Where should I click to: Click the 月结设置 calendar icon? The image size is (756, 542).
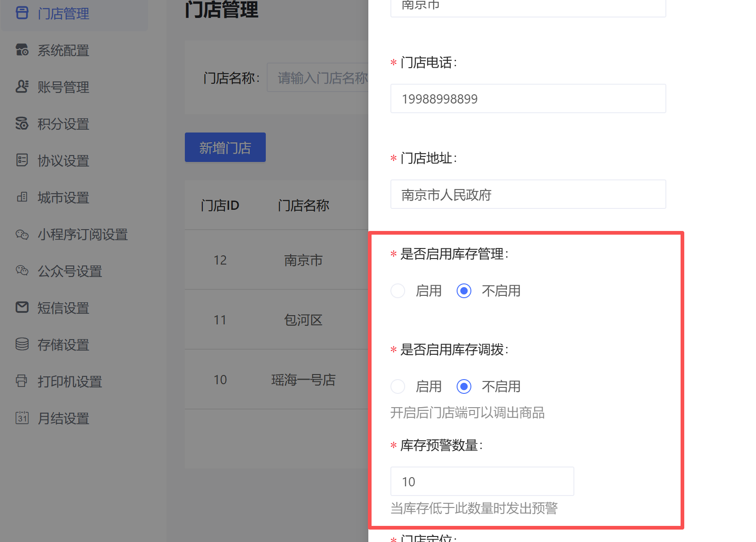[22, 418]
